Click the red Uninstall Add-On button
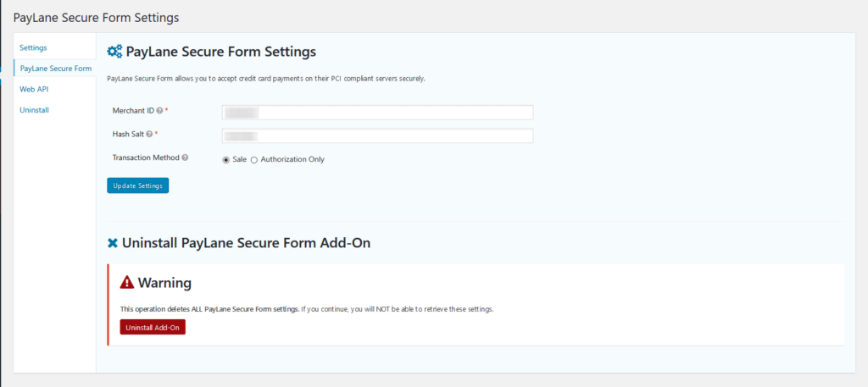 [x=153, y=327]
